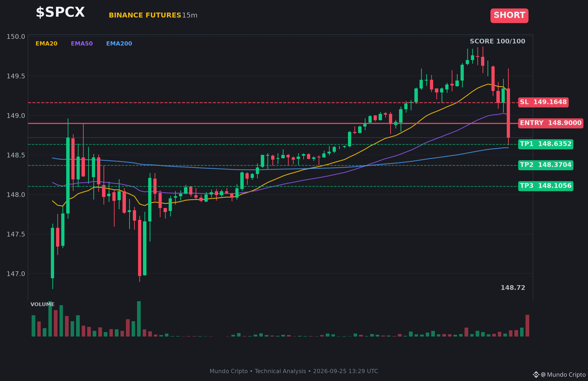Click the TP1 148.6352 target tag
The image size is (588, 381).
coord(546,144)
